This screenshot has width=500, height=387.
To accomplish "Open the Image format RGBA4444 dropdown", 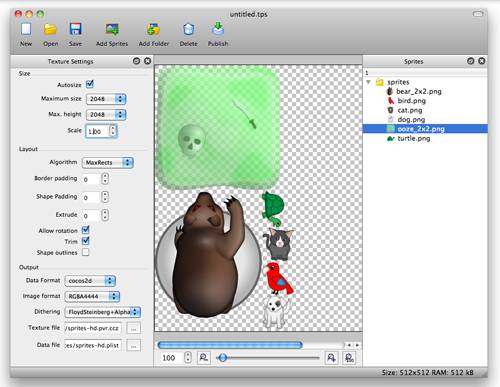I will (x=92, y=296).
